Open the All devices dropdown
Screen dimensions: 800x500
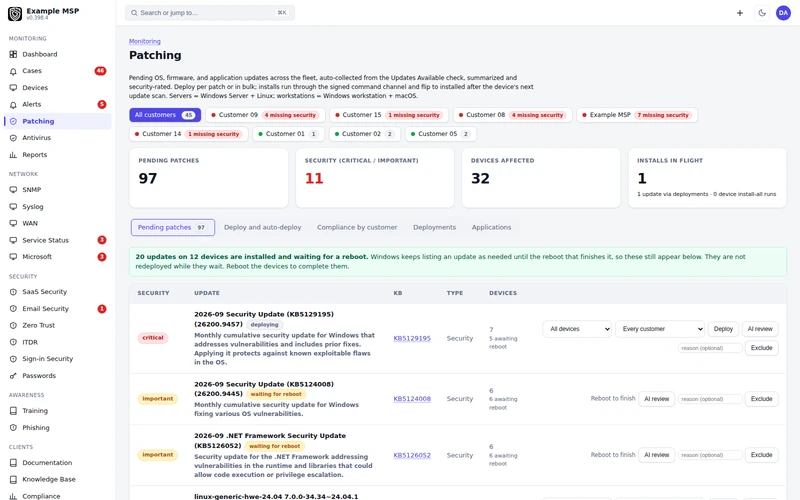point(577,329)
